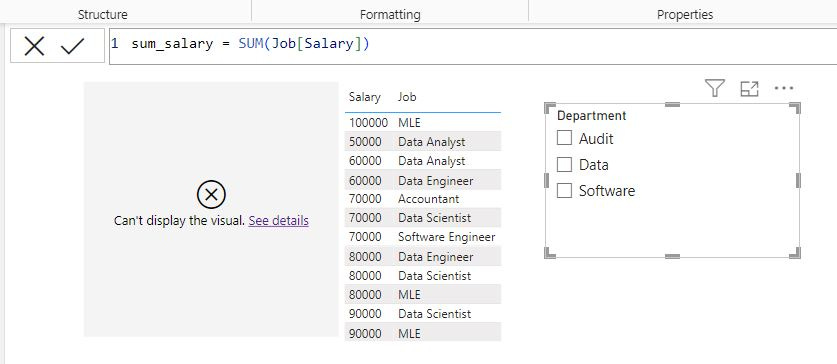837x364 pixels.
Task: Select the Data Scientist row with 90000
Action: (423, 314)
